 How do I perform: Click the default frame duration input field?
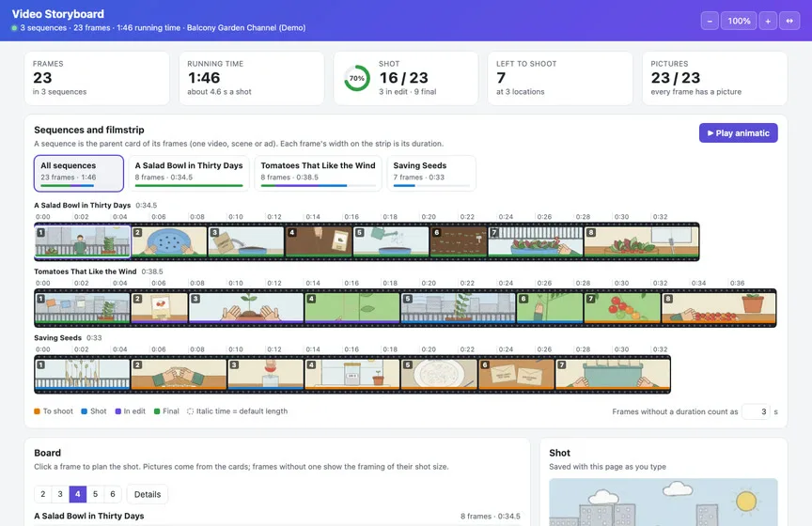(x=756, y=411)
